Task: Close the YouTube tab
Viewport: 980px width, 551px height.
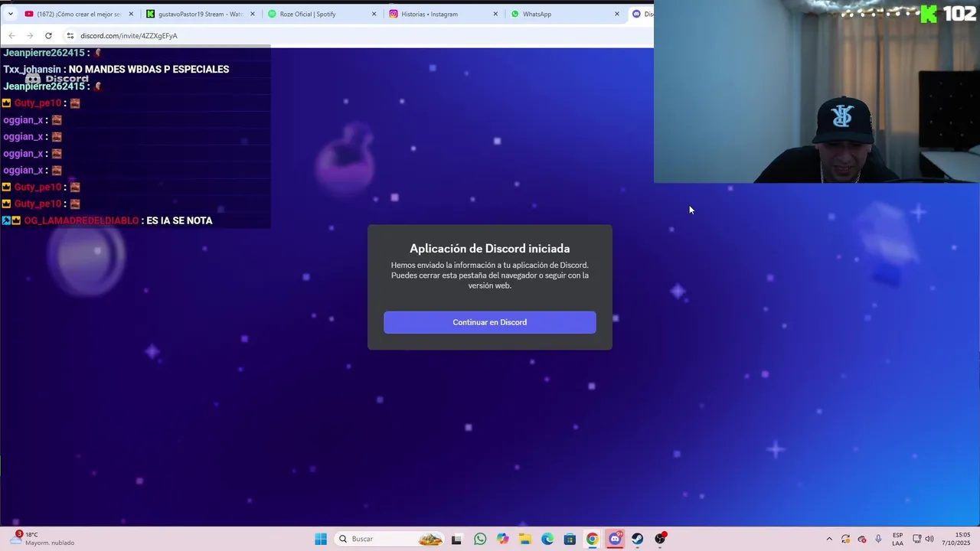Action: tap(131, 14)
